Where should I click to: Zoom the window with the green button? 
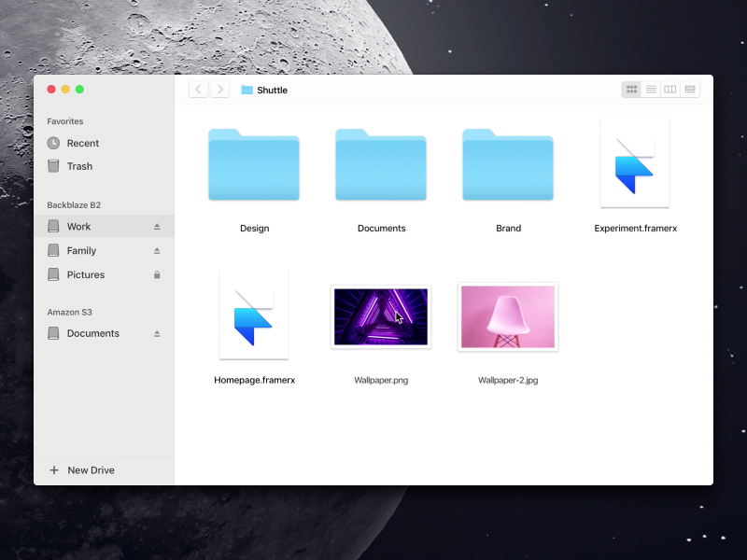(79, 89)
